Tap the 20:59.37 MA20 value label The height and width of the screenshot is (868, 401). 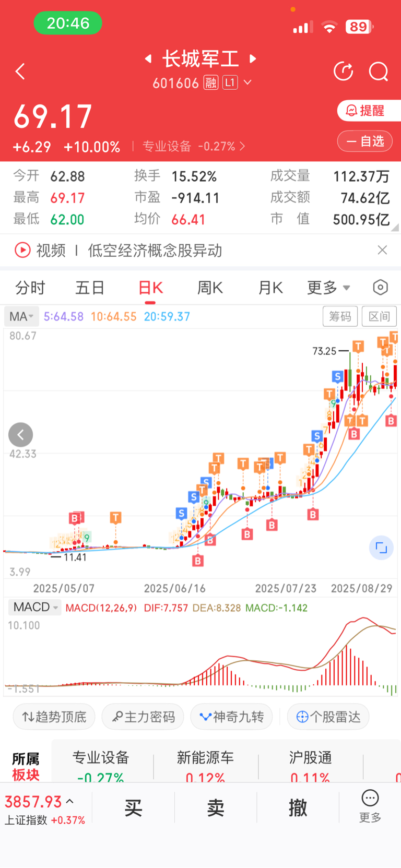click(x=167, y=317)
